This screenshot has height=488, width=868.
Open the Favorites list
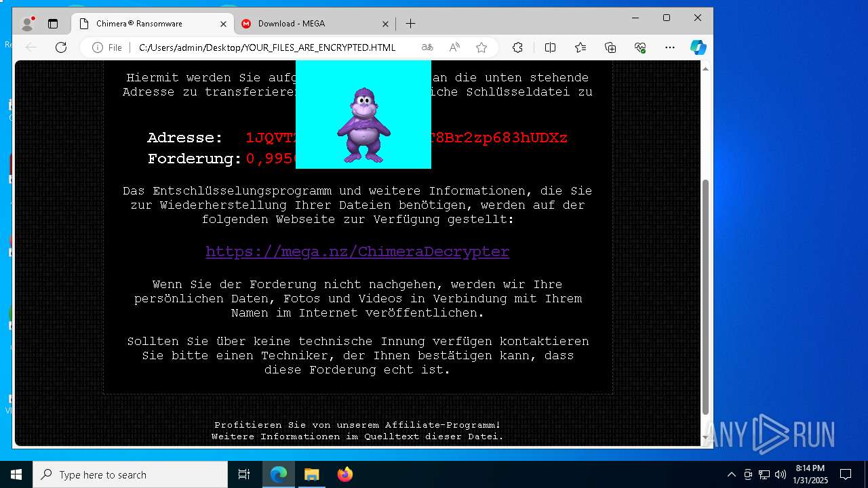580,47
